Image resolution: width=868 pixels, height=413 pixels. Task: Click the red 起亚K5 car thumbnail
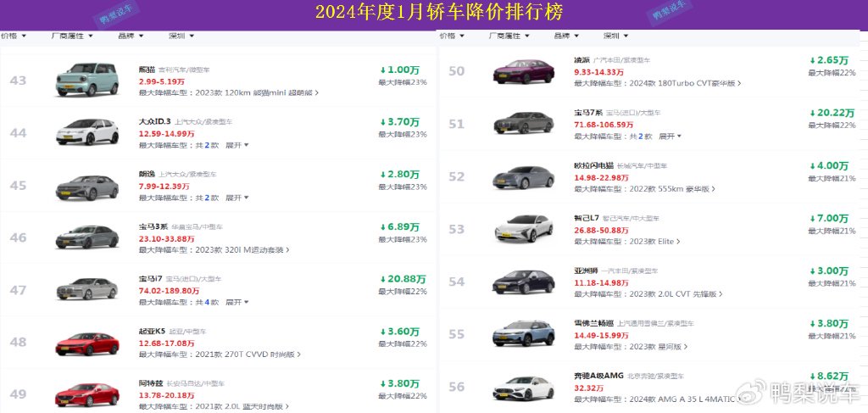(87, 343)
